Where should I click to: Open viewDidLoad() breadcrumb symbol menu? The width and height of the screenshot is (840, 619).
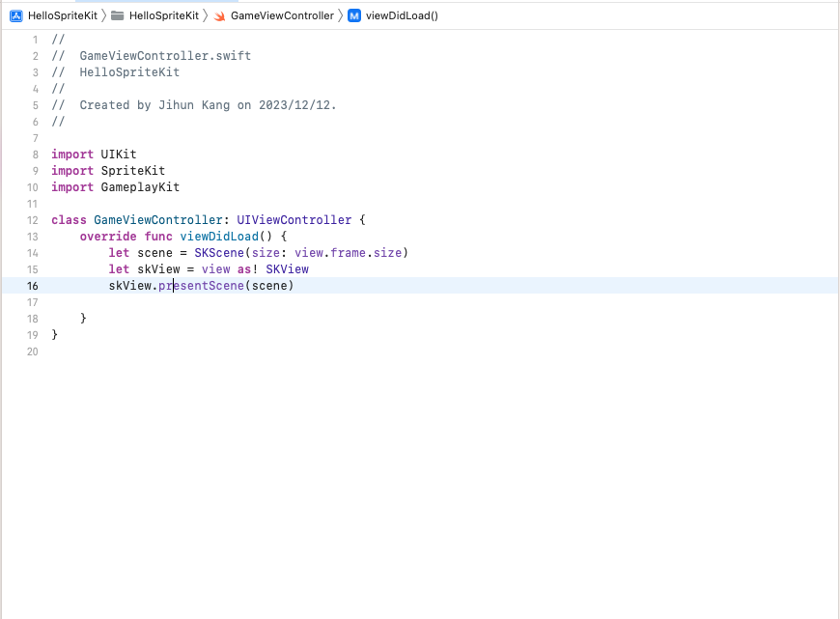coord(402,16)
